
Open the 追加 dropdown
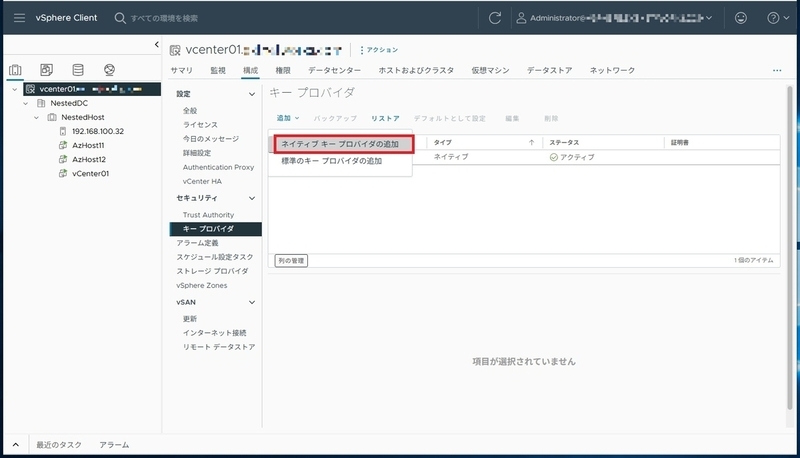click(288, 118)
